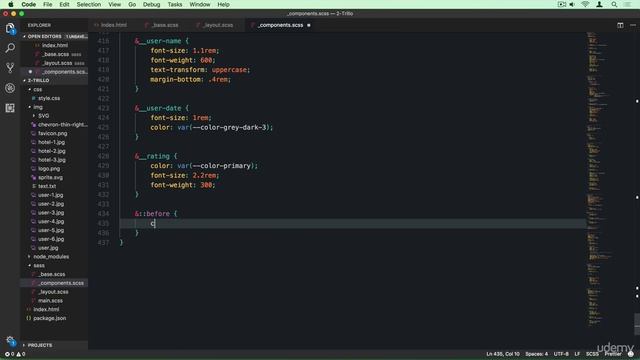Open hotel-1.jpg in the explorer
Image resolution: width=640 pixels, height=360 pixels.
pos(51,142)
